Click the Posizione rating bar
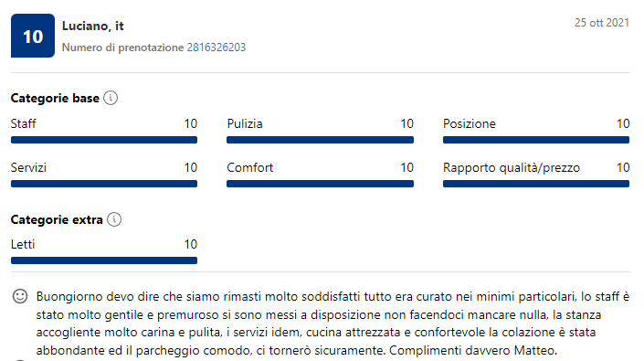 (536, 140)
